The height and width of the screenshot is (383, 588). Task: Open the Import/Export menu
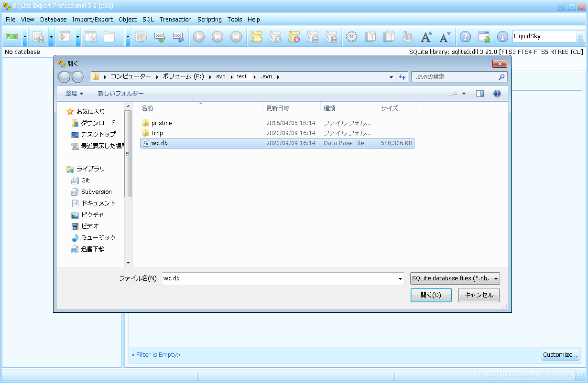(x=93, y=20)
